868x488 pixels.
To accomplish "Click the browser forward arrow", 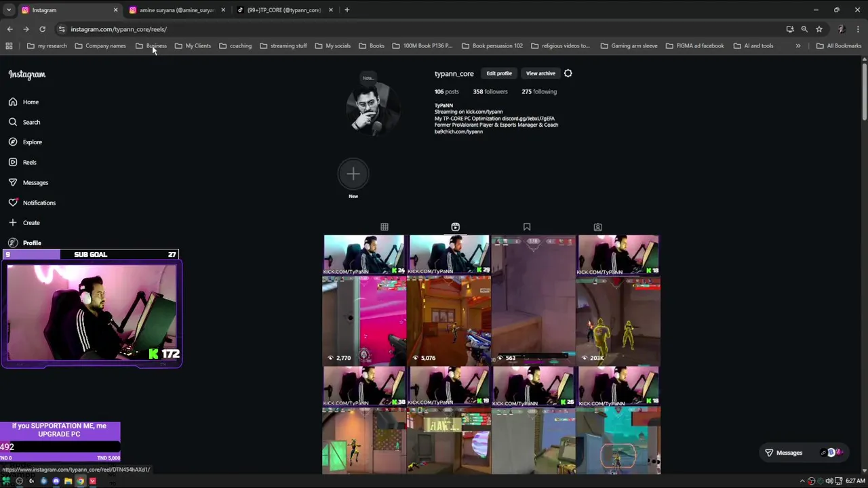I will [x=26, y=29].
